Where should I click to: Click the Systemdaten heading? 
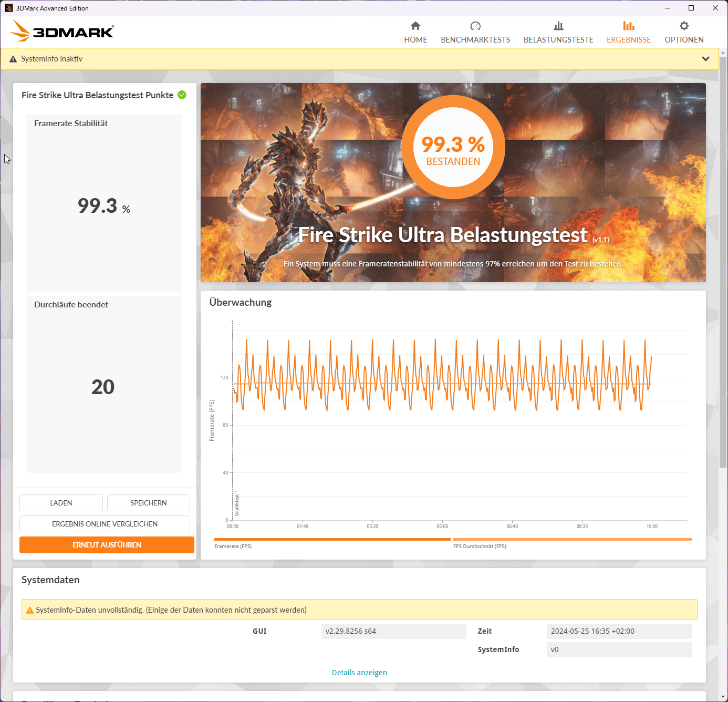(50, 580)
